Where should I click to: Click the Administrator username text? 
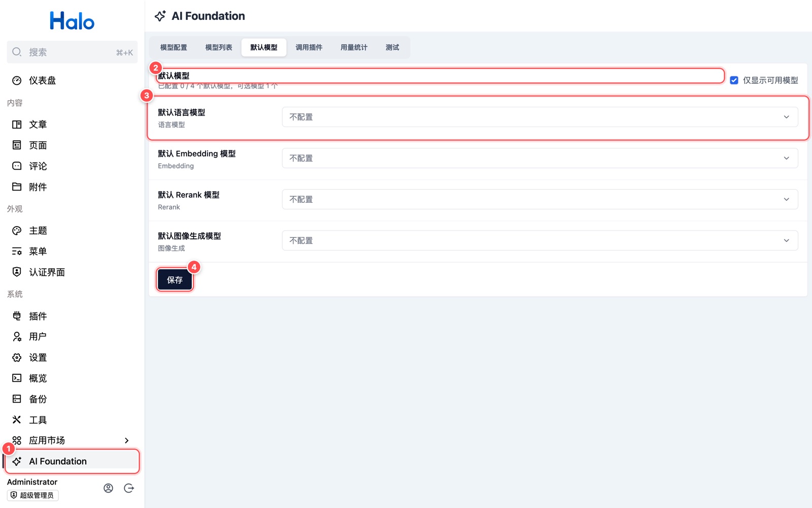click(x=32, y=482)
